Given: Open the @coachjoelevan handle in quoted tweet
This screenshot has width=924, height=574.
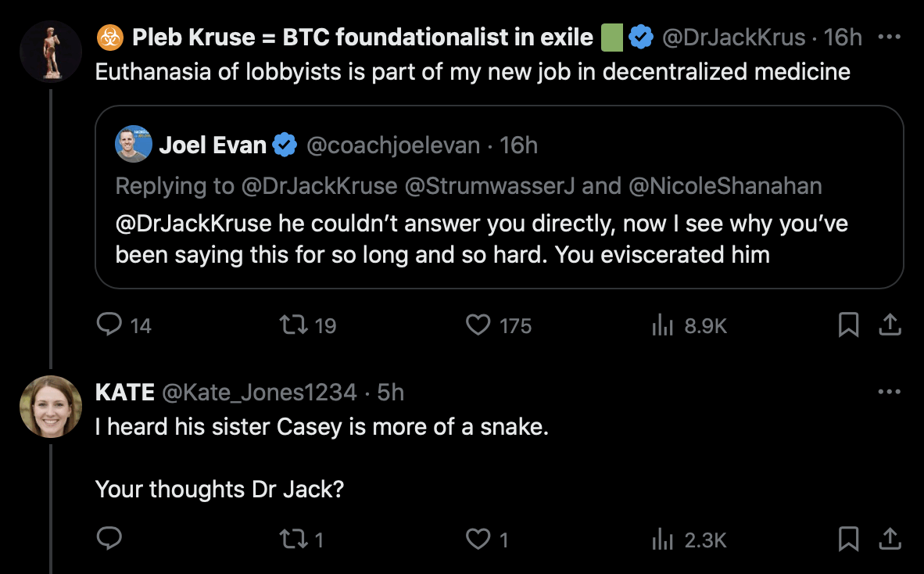Looking at the screenshot, I should click(393, 145).
